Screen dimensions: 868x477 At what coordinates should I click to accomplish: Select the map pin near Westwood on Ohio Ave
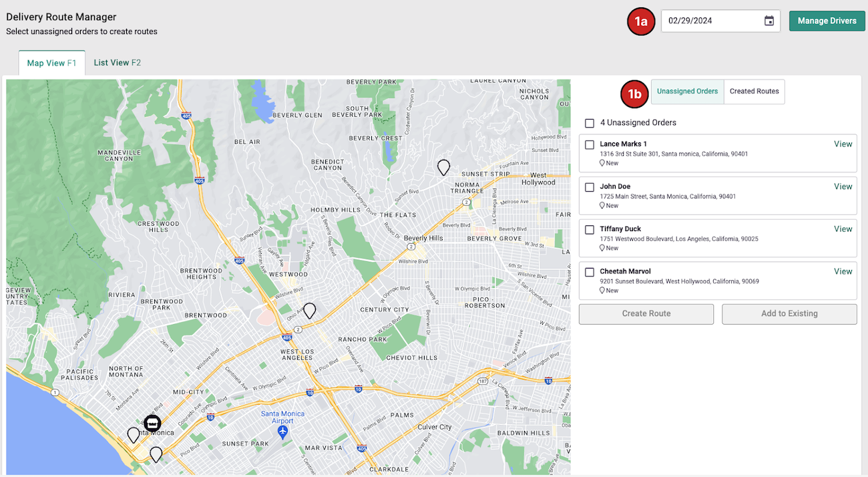pos(309,311)
